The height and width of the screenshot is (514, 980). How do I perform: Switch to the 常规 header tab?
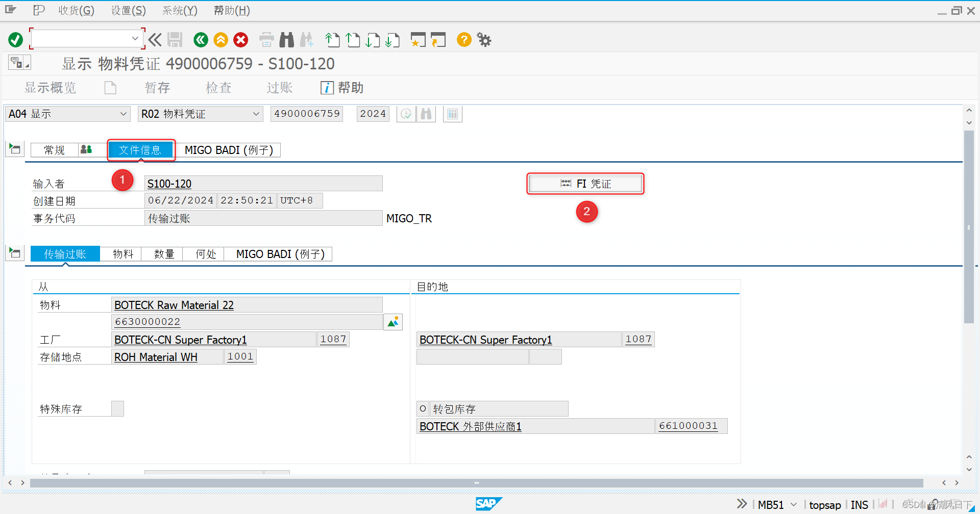point(54,150)
